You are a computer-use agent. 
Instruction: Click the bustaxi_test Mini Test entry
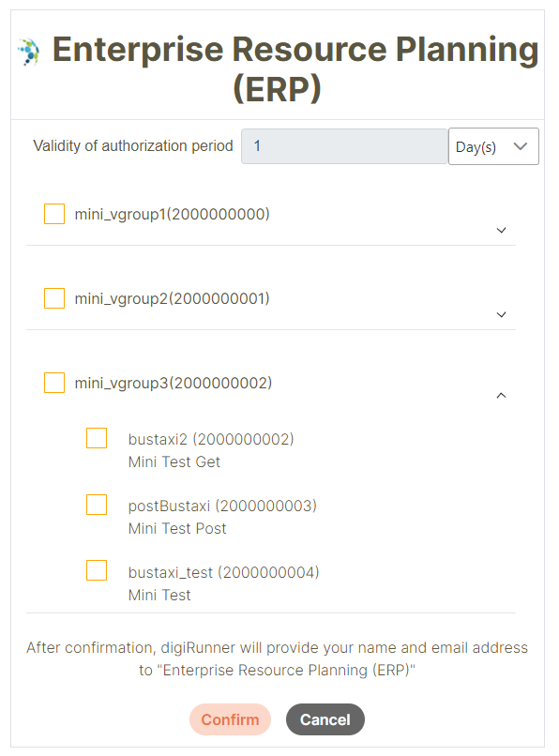click(224, 583)
